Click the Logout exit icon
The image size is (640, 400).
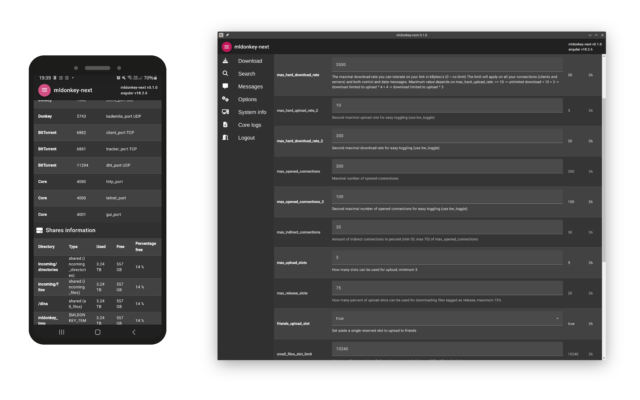(226, 138)
